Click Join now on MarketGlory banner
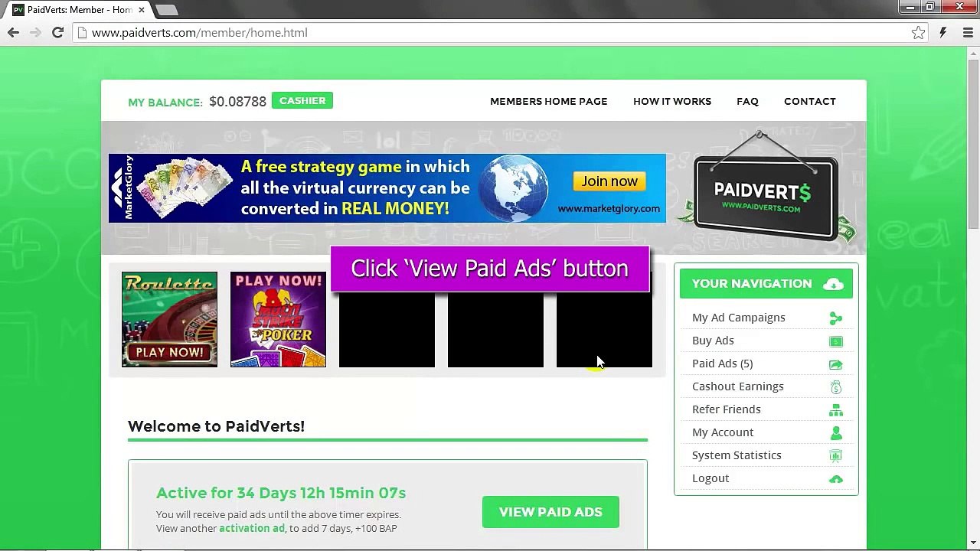 point(609,181)
